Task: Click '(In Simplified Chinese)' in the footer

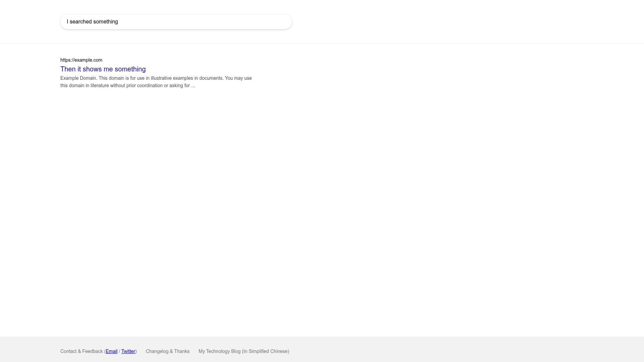Action: coord(265,351)
